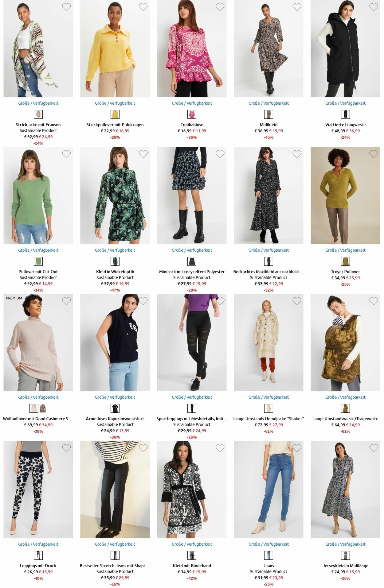Tap heart on Pullover mit Cut-Out

pos(66,154)
